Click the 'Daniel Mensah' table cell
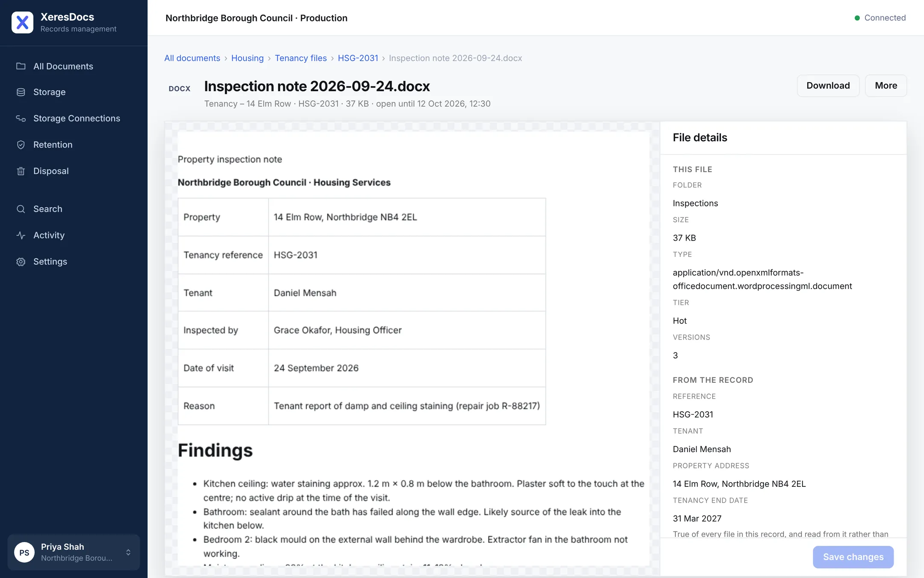 click(407, 292)
